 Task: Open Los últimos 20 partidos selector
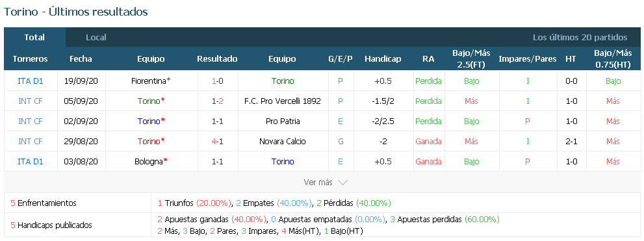[x=580, y=38]
